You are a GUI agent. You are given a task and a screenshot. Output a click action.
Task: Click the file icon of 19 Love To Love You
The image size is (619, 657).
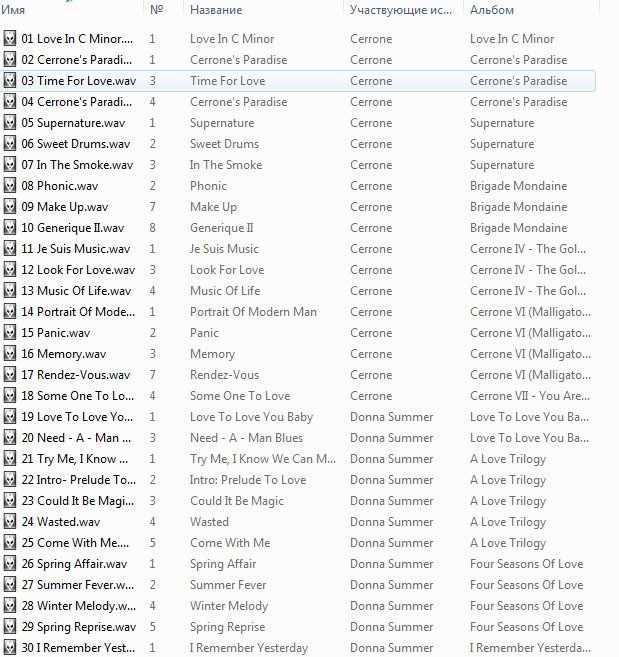[10, 416]
